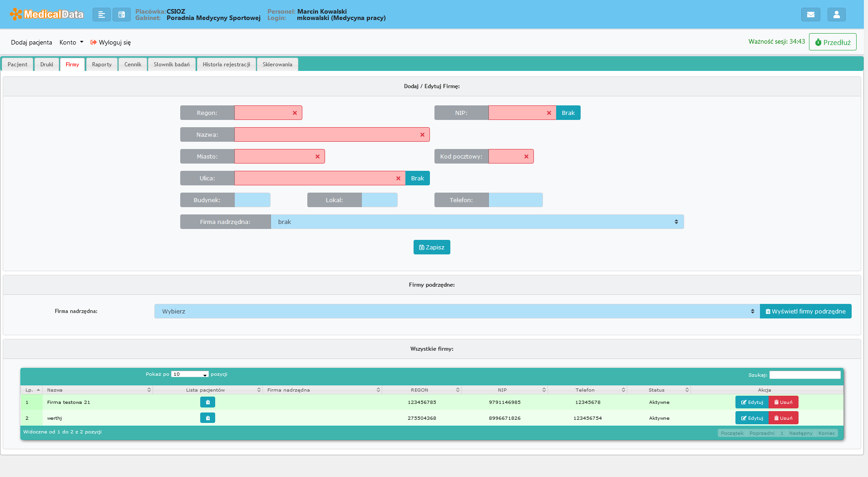Open patient list for Firma testowa 21
Viewport: 868px width, 477px height.
tap(207, 402)
